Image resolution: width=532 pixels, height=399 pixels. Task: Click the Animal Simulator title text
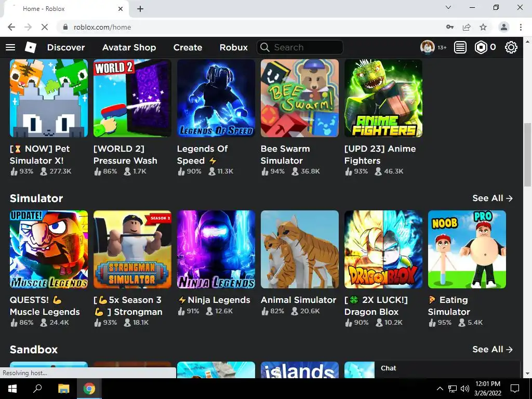coord(298,300)
